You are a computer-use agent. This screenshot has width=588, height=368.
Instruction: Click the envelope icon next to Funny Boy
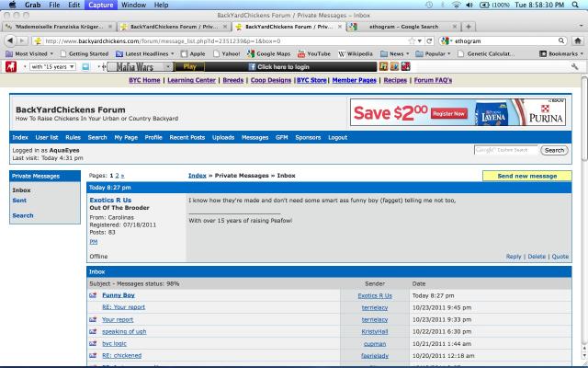[93, 295]
